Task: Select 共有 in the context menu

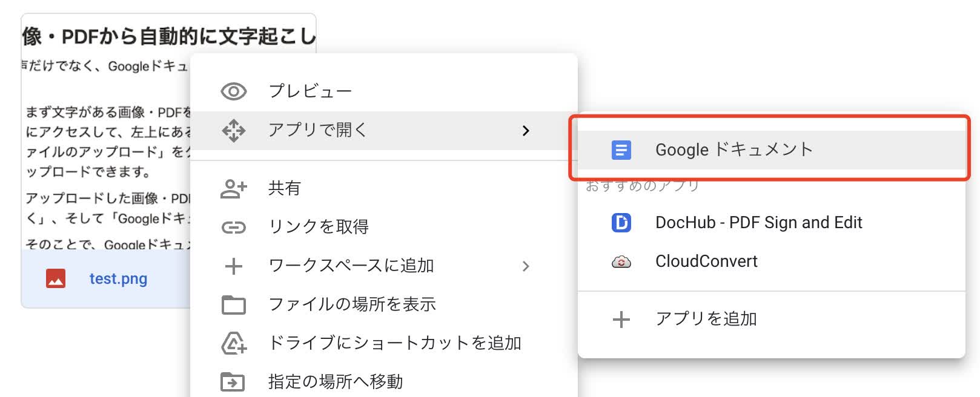Action: pos(384,188)
